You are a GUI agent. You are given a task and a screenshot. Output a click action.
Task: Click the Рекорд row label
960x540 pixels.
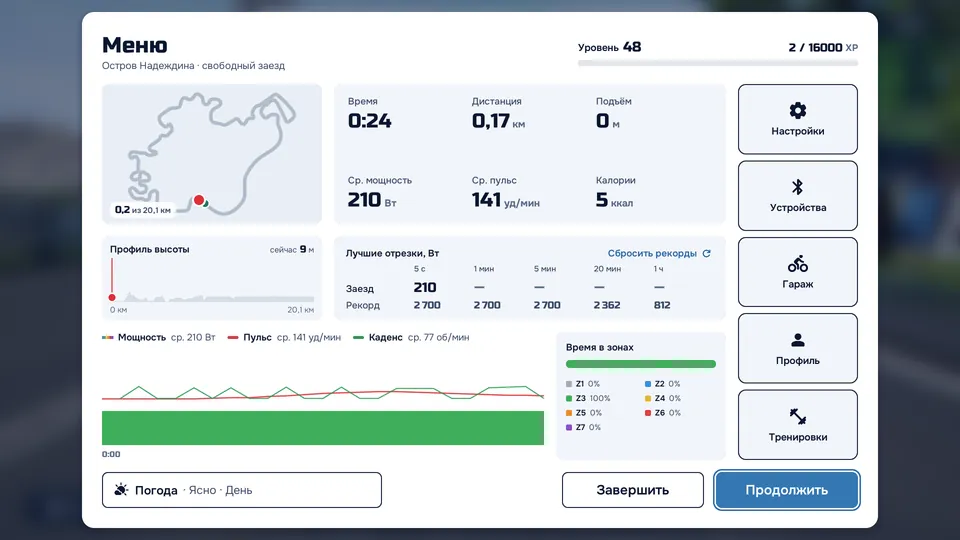[x=362, y=305]
